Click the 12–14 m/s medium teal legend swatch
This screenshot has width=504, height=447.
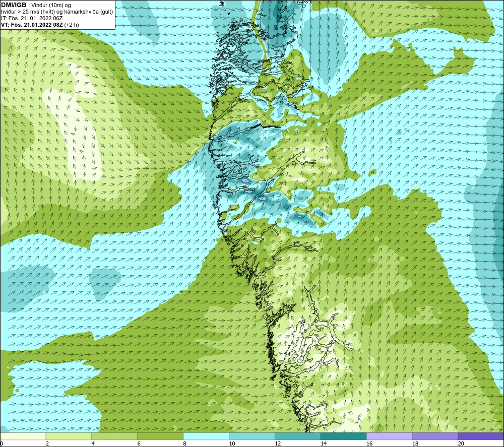[x=298, y=436]
